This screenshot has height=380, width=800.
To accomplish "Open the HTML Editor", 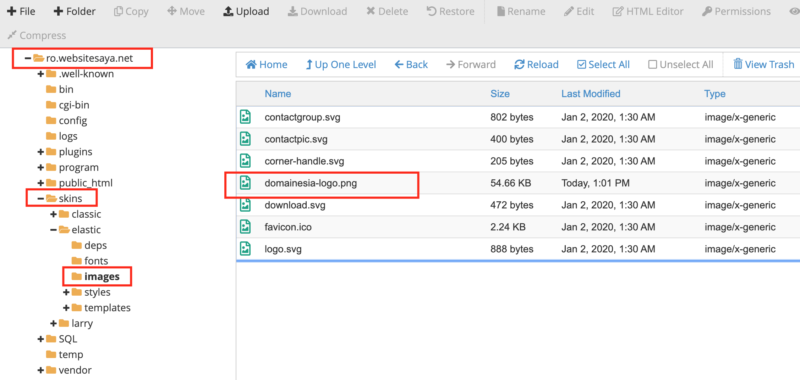I will [648, 11].
